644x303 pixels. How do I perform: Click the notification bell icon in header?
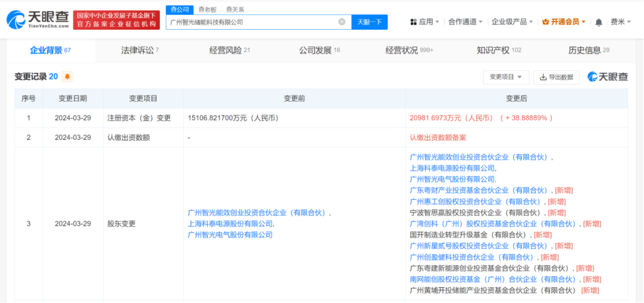click(x=599, y=22)
